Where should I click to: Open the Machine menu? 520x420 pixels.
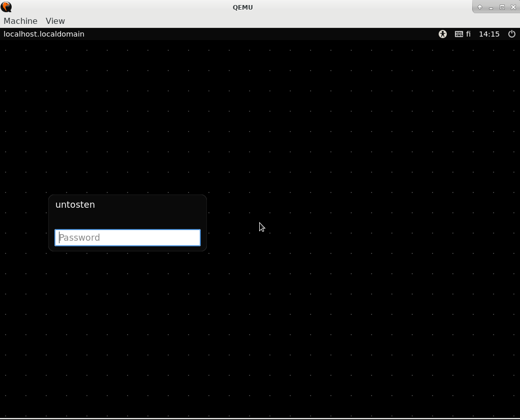click(x=20, y=21)
